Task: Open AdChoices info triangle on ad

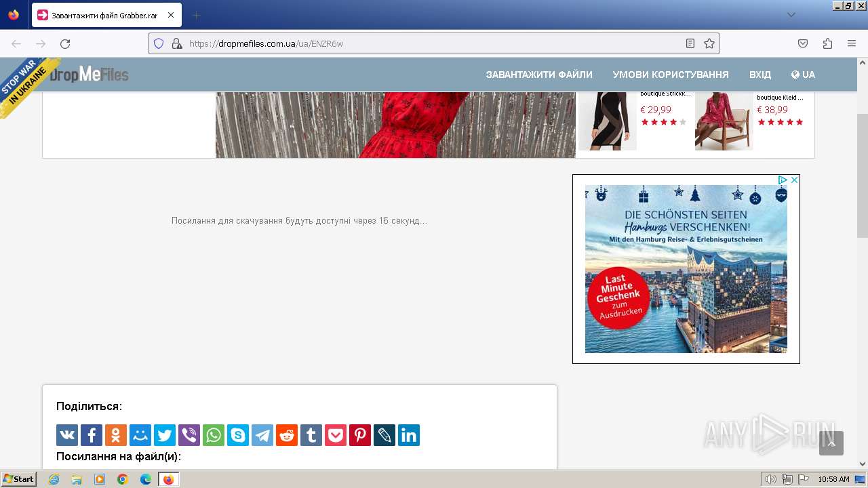Action: [x=783, y=180]
